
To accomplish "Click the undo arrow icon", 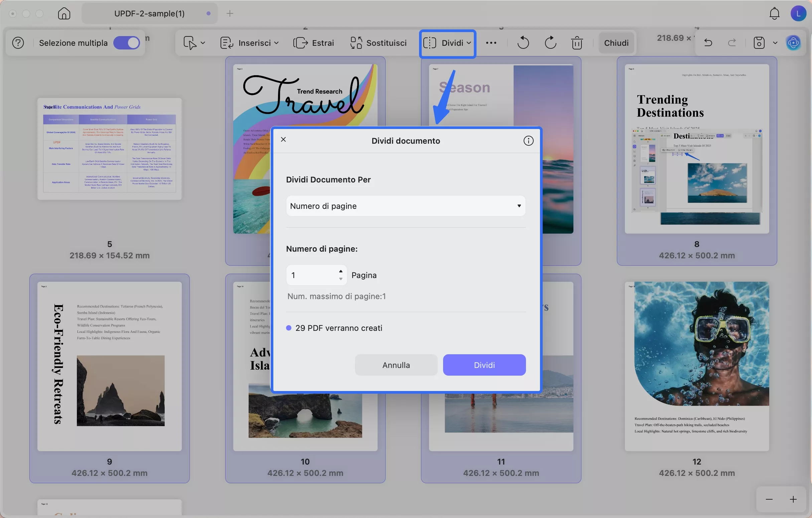I will [708, 43].
